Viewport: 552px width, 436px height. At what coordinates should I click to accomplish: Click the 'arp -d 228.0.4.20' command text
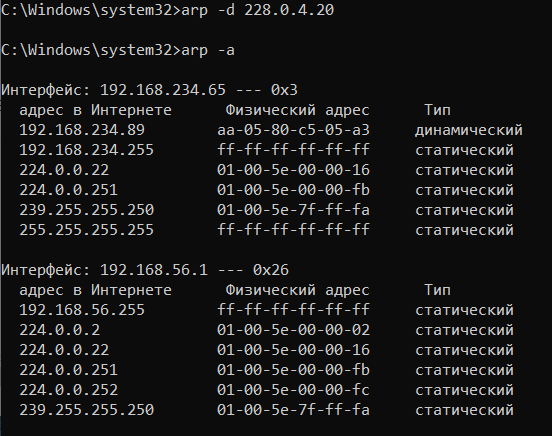tap(257, 10)
